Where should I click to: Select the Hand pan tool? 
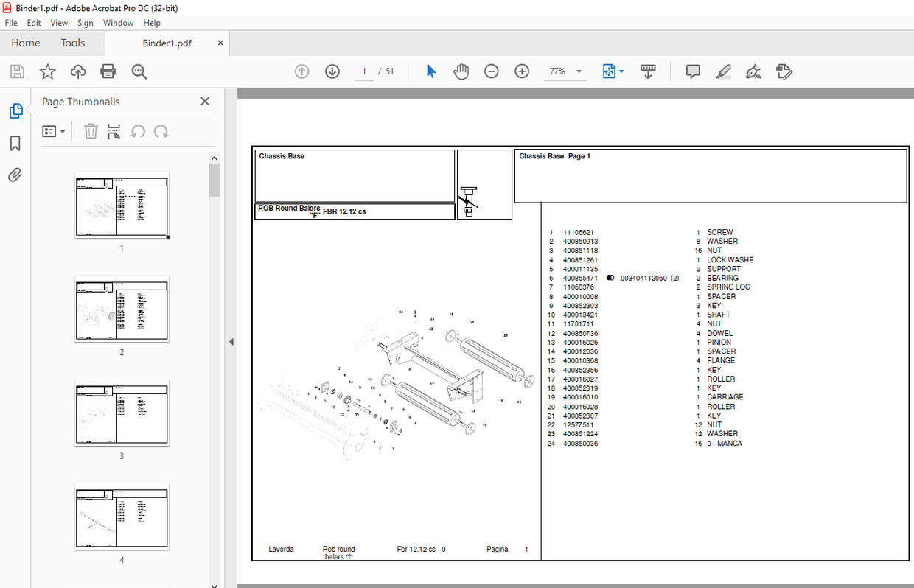pos(461,71)
